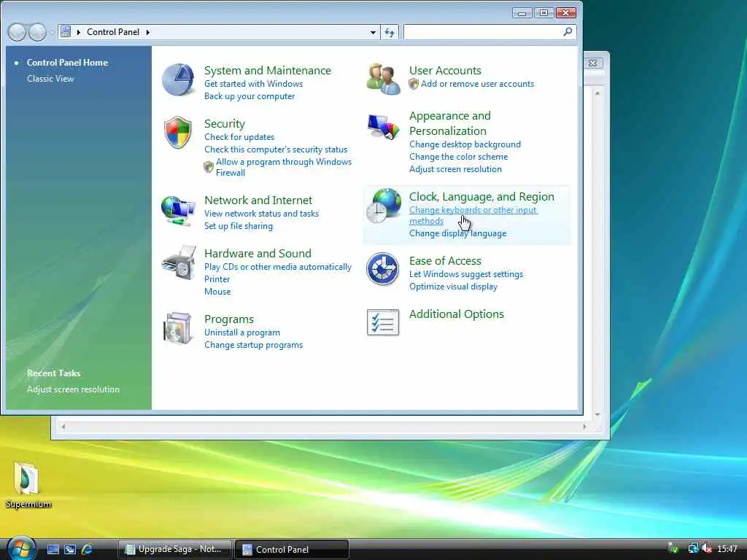Click scroll-left arrow of background window
Screen dimensions: 747x560
(63, 427)
